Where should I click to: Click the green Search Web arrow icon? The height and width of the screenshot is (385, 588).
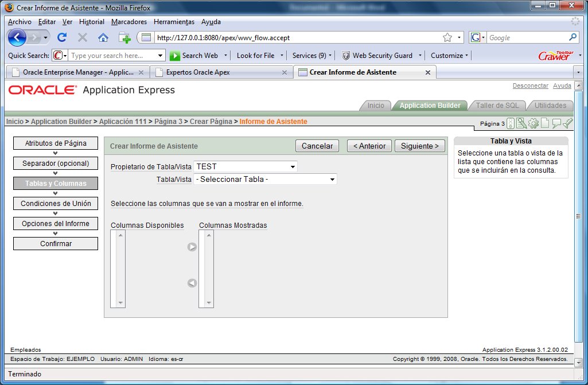(175, 56)
